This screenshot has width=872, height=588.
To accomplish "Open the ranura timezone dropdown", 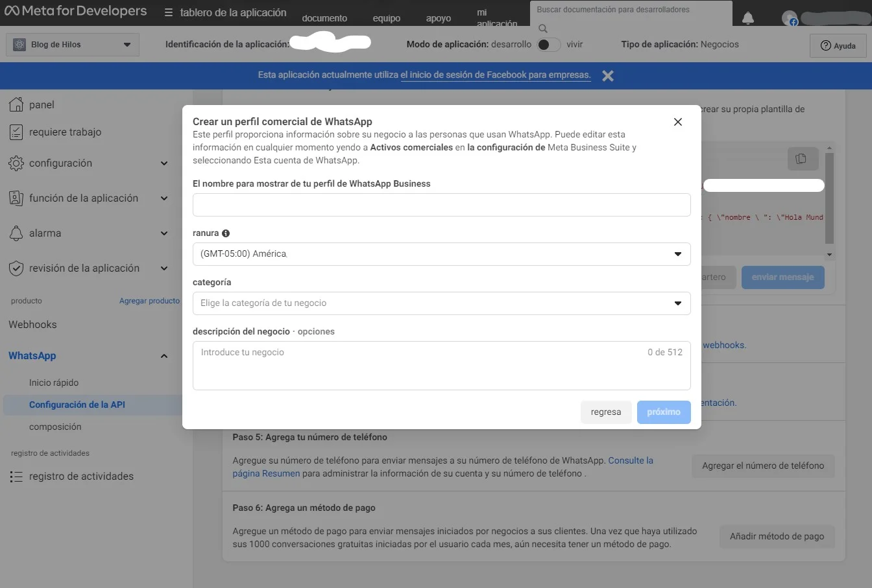I will click(x=441, y=254).
